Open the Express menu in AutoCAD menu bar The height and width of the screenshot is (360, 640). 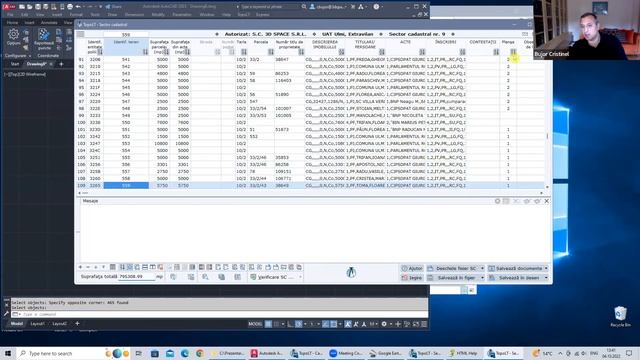tap(262, 15)
